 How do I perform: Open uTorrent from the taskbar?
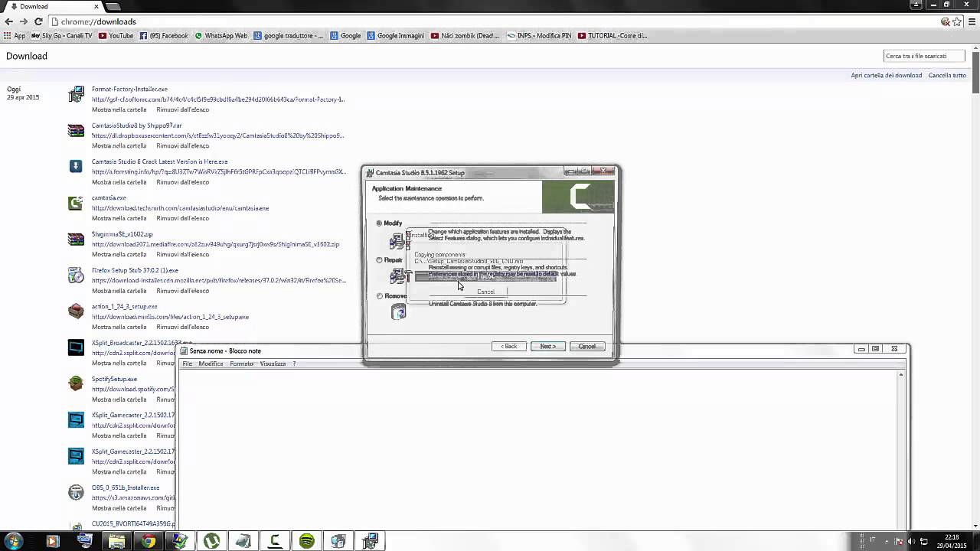tap(211, 541)
